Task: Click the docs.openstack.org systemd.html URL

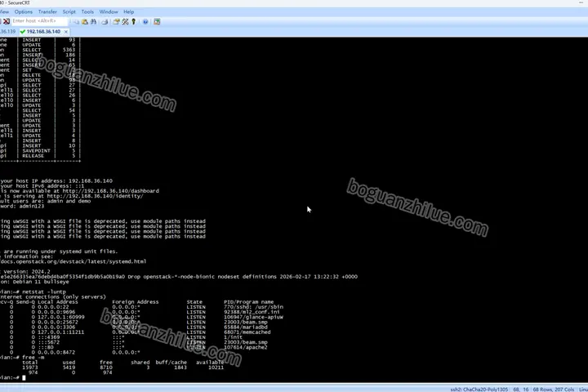Action: [x=73, y=261]
